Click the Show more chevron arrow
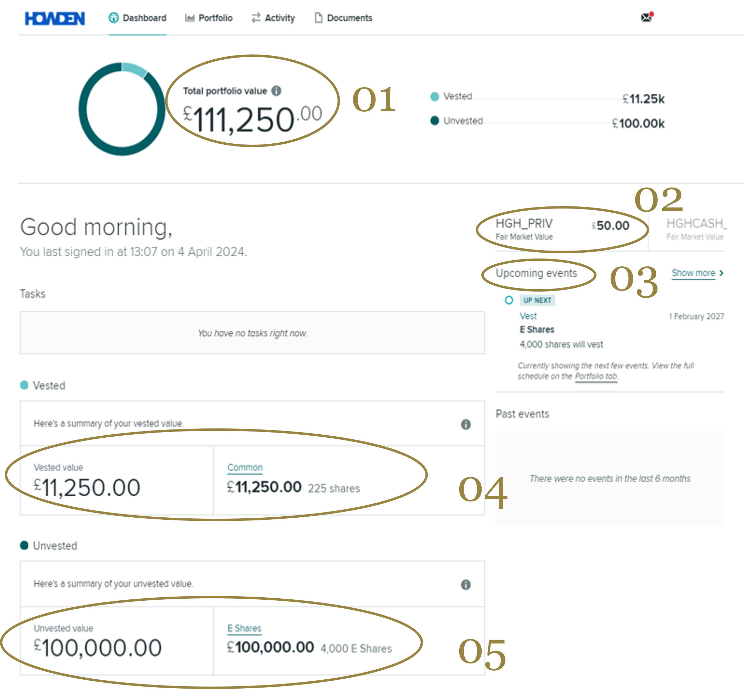 [x=721, y=273]
